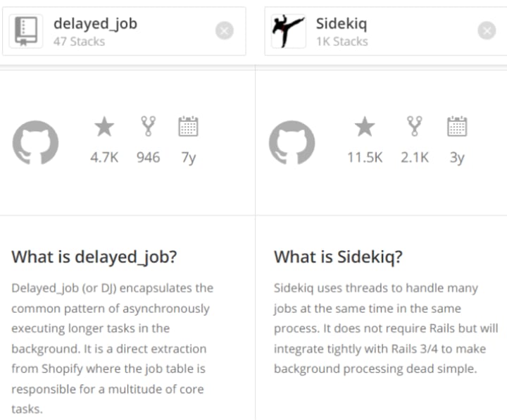Click the Sidekiq karate kicker logo
507x420 pixels.
(289, 31)
